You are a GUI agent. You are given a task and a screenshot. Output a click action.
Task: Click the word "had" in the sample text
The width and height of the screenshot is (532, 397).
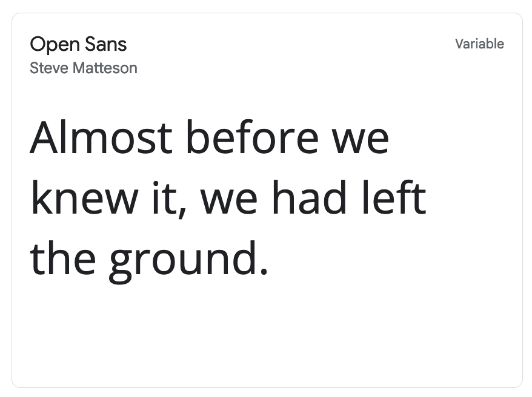click(310, 198)
